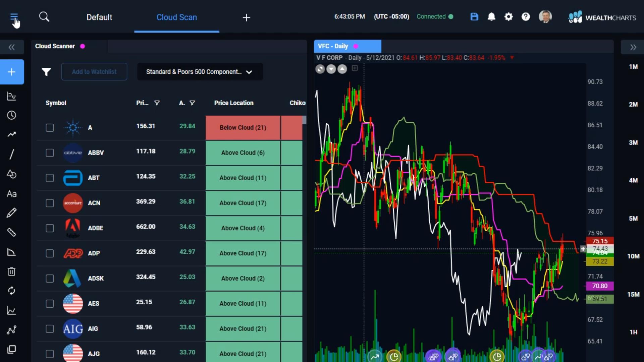
Task: Open the scanner filter funnel icon
Action: [46, 72]
